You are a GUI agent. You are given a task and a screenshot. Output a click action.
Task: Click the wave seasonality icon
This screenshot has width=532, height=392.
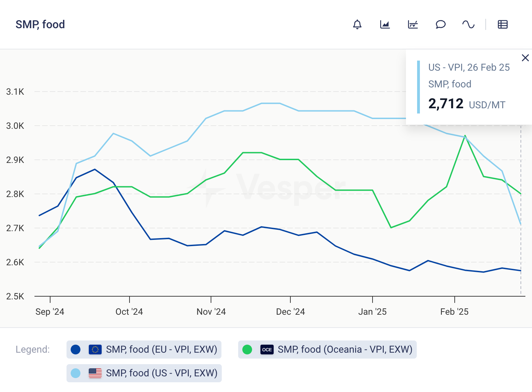pyautogui.click(x=468, y=24)
